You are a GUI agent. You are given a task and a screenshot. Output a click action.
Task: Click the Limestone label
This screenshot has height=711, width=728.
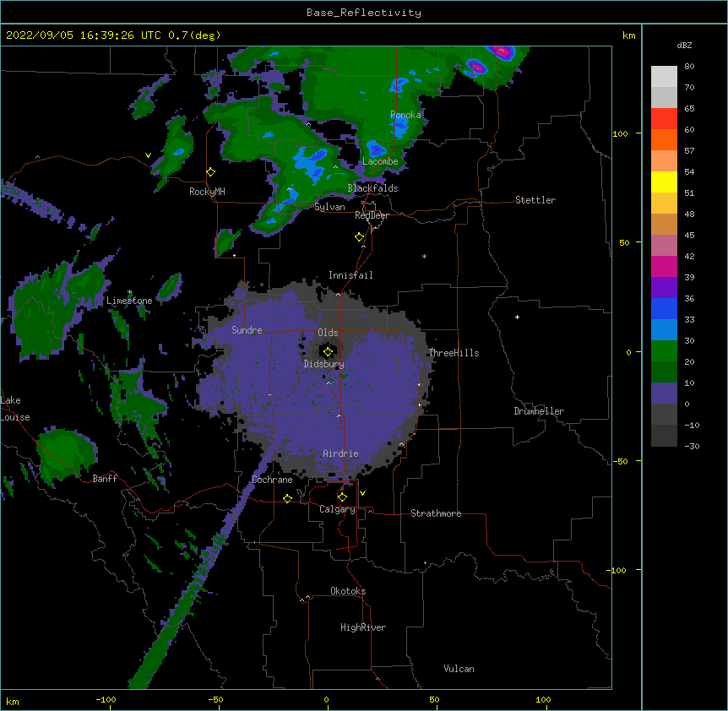pos(129,301)
